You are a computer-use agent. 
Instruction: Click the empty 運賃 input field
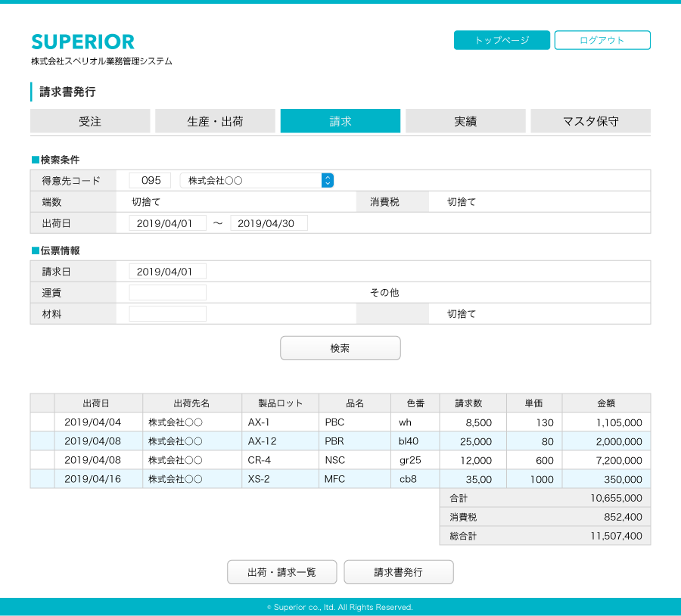167,293
